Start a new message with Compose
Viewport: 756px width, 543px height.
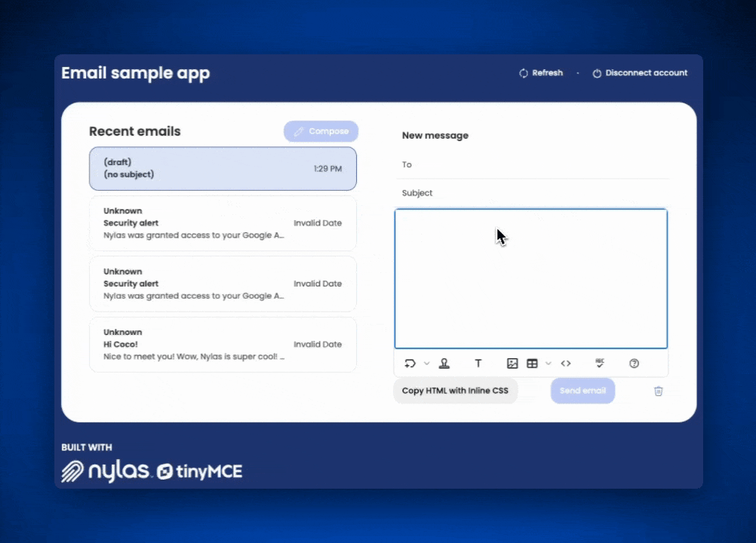point(321,131)
